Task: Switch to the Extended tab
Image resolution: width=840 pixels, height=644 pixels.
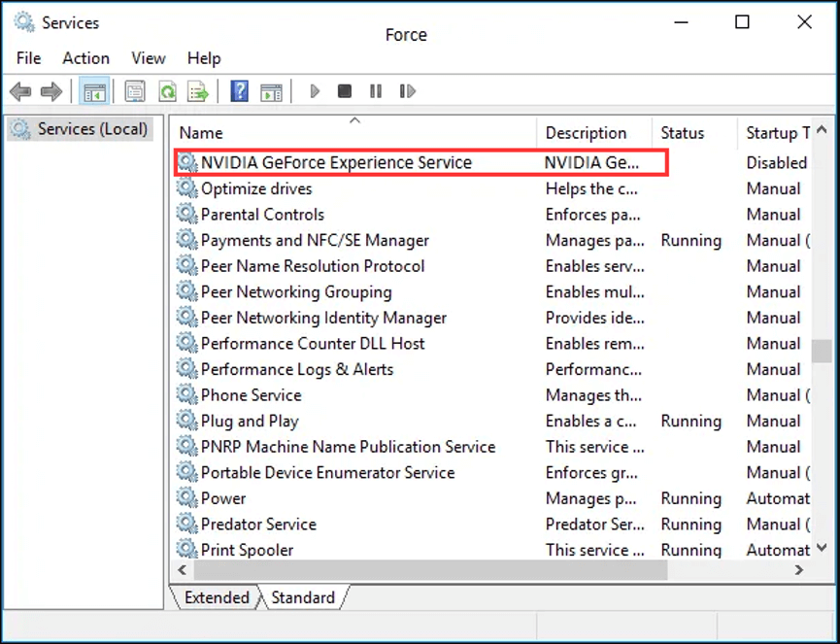Action: coord(217,597)
